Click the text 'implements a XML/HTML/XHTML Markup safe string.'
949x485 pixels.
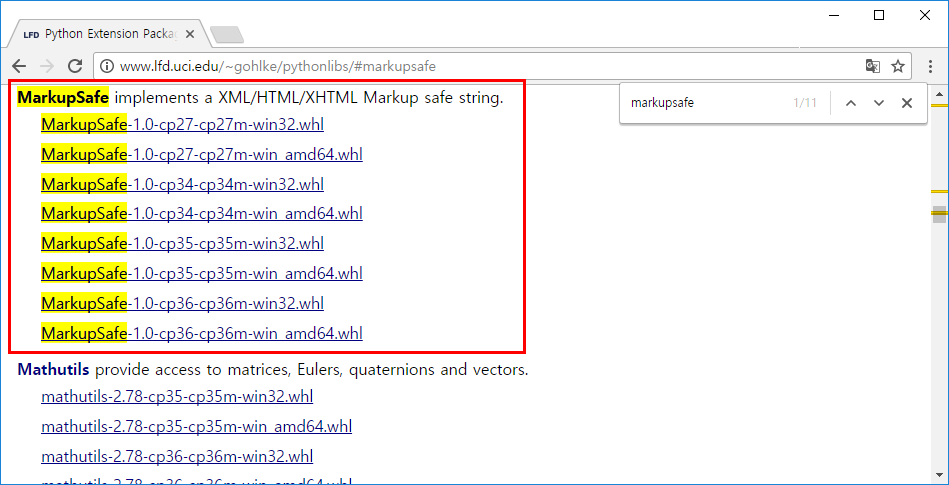click(x=309, y=97)
